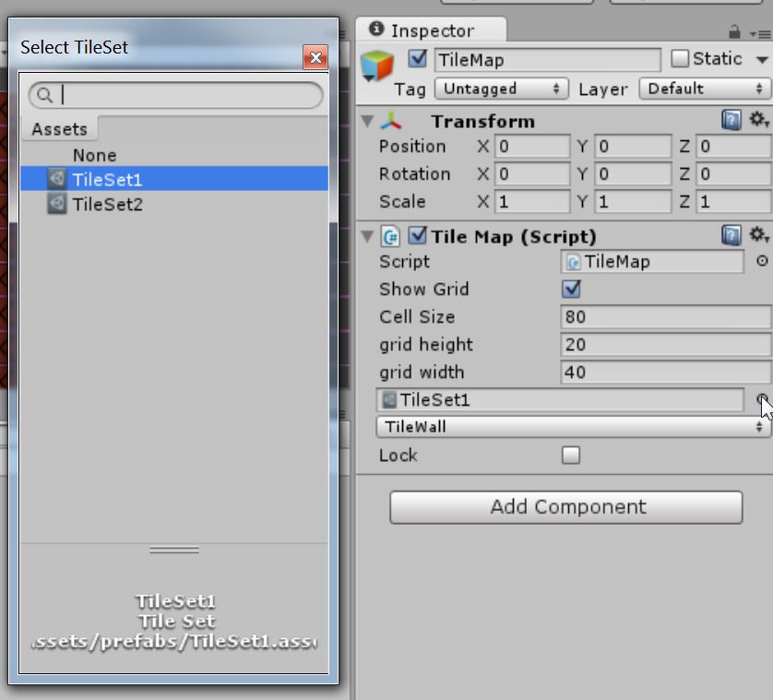Collapse the Transform component foldout

coord(367,121)
